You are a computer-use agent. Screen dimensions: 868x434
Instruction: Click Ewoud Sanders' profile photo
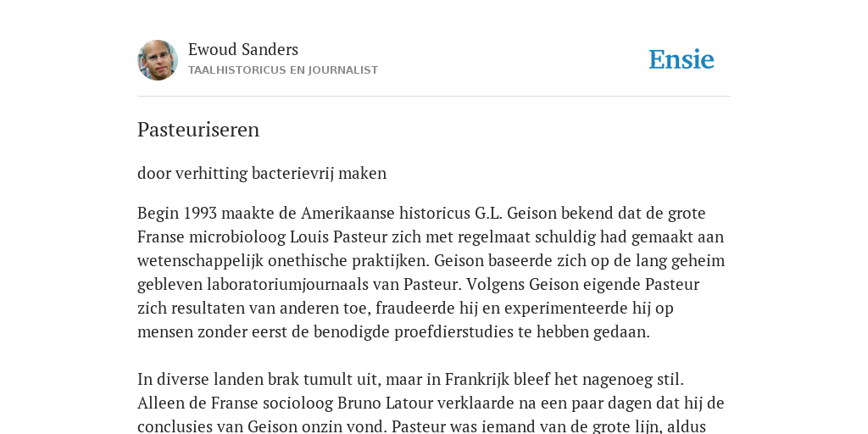[x=158, y=60]
